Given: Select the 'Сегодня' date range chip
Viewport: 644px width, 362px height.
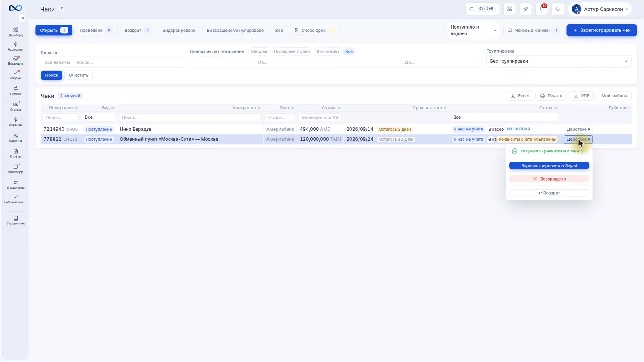Looking at the screenshot, I should pyautogui.click(x=259, y=51).
